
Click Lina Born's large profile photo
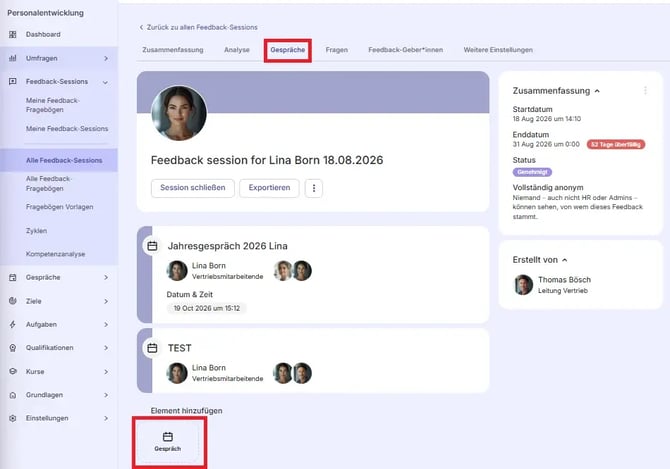179,113
